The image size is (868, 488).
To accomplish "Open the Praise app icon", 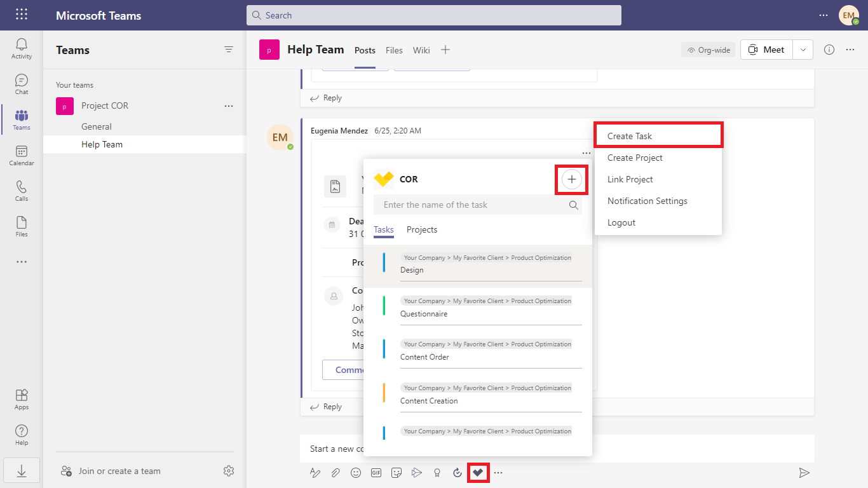I will (437, 472).
